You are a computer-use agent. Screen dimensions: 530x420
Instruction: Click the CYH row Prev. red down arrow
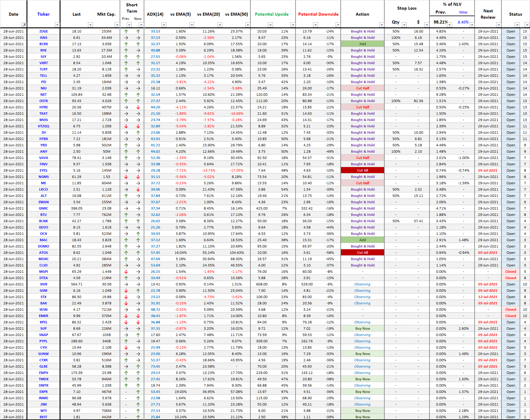(x=126, y=347)
